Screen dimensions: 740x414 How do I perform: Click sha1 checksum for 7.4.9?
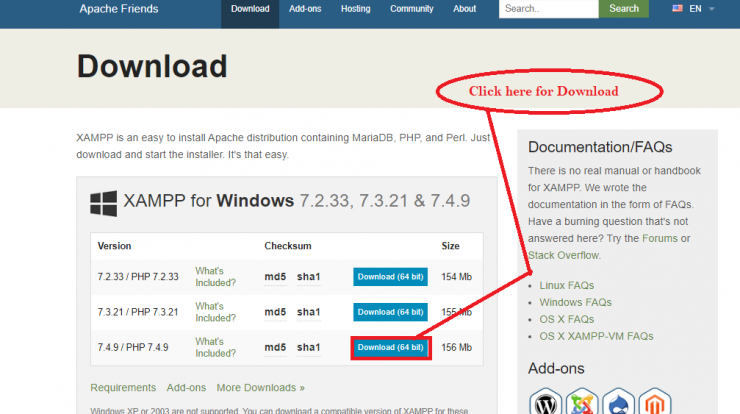[309, 347]
